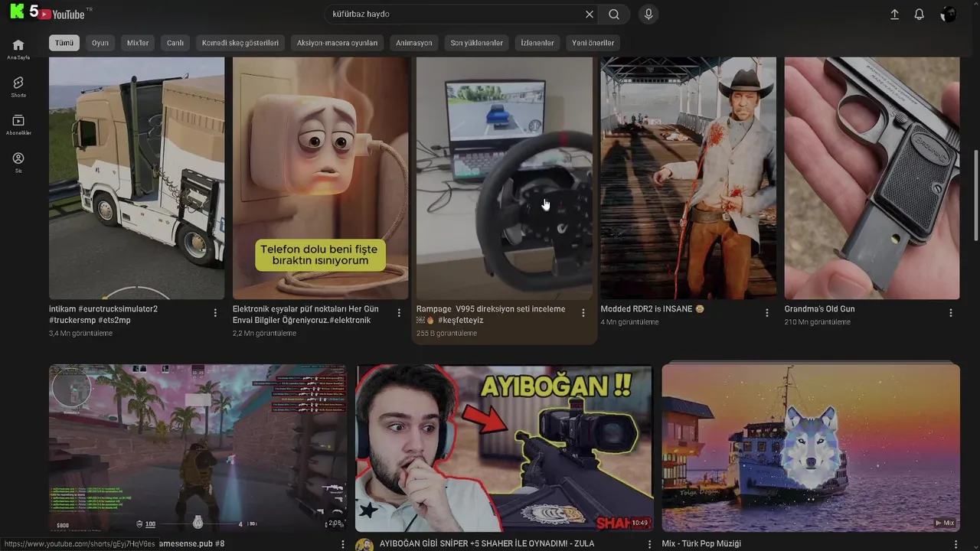
Task: Open 'Elektronik eşyalar püf noktaları' title link
Action: pos(305,315)
